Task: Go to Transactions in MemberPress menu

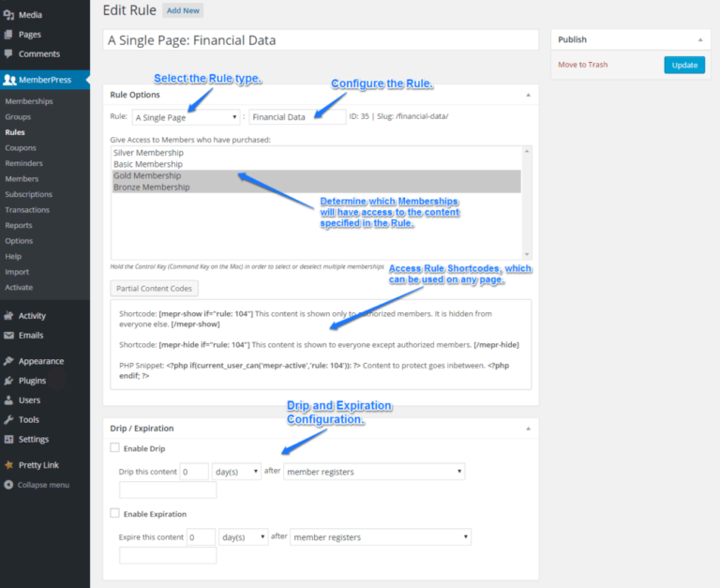Action: pyautogui.click(x=27, y=210)
